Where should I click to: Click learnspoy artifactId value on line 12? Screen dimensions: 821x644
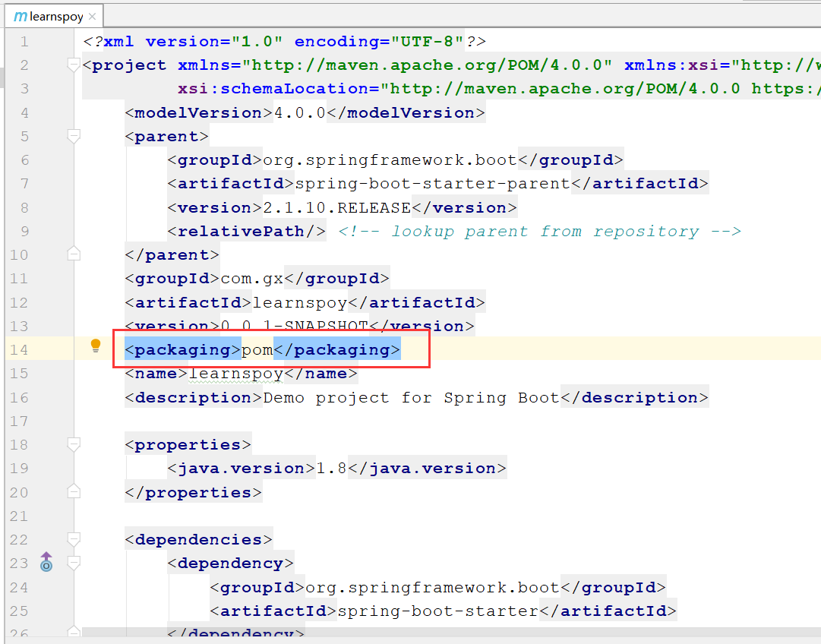[299, 302]
